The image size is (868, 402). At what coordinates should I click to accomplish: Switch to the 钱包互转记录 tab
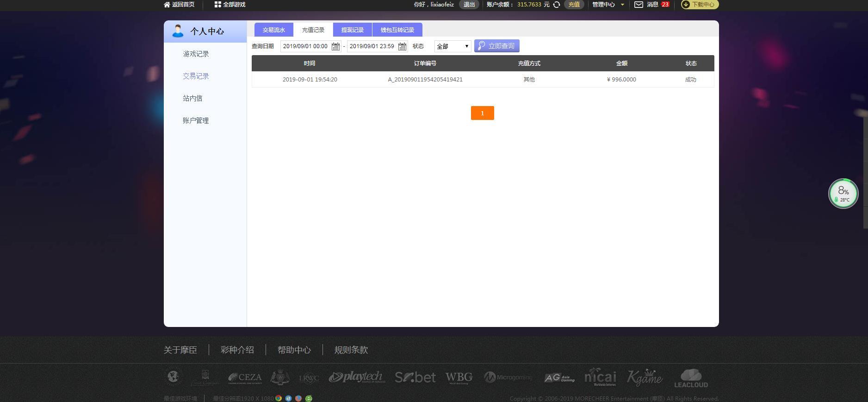[397, 30]
